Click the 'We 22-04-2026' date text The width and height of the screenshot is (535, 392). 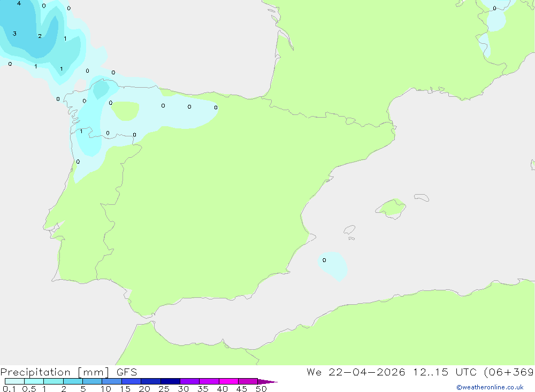coord(356,372)
